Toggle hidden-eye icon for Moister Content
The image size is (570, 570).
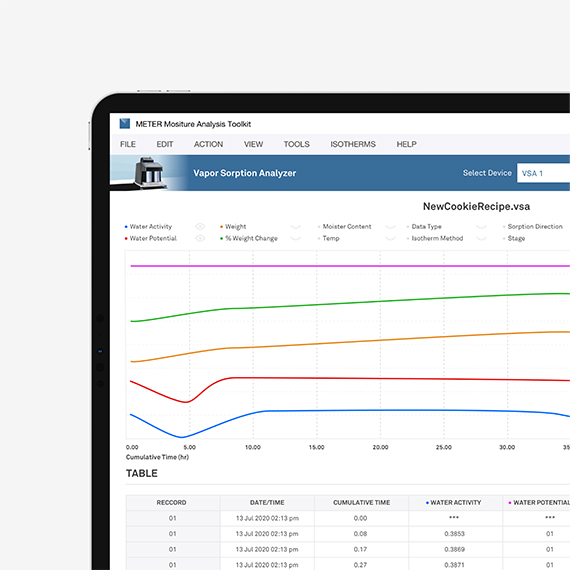[390, 227]
